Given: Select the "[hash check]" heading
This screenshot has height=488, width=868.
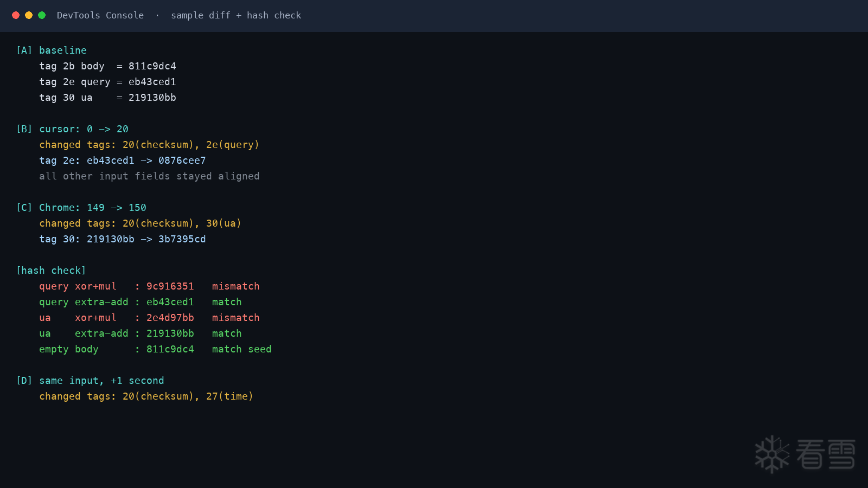Looking at the screenshot, I should (51, 271).
